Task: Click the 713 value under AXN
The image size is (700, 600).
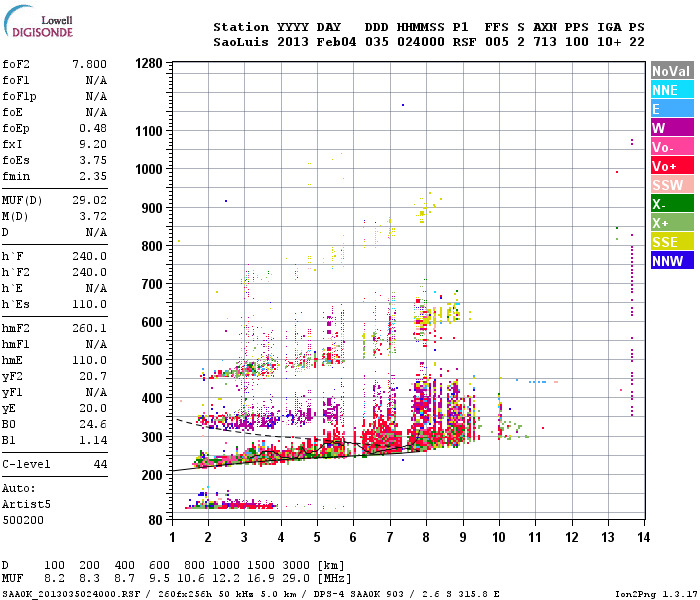Action: point(545,42)
